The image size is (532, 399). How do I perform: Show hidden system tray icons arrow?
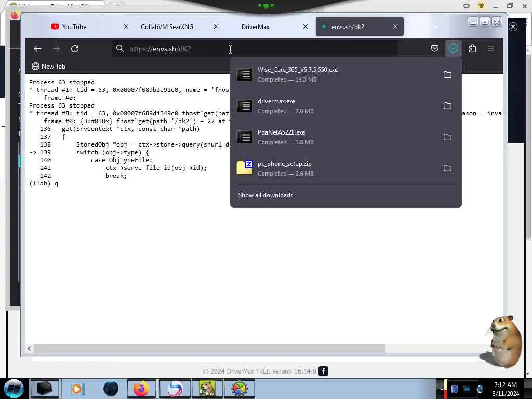coord(442,389)
